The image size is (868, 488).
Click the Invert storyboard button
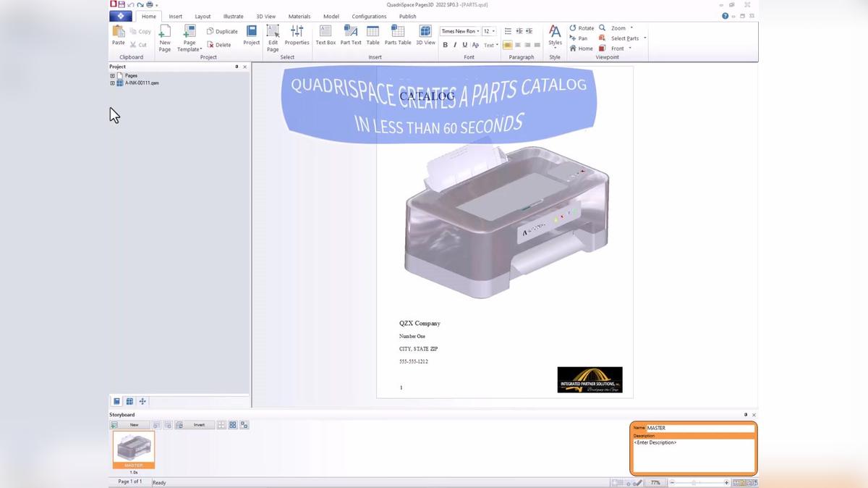pos(195,425)
